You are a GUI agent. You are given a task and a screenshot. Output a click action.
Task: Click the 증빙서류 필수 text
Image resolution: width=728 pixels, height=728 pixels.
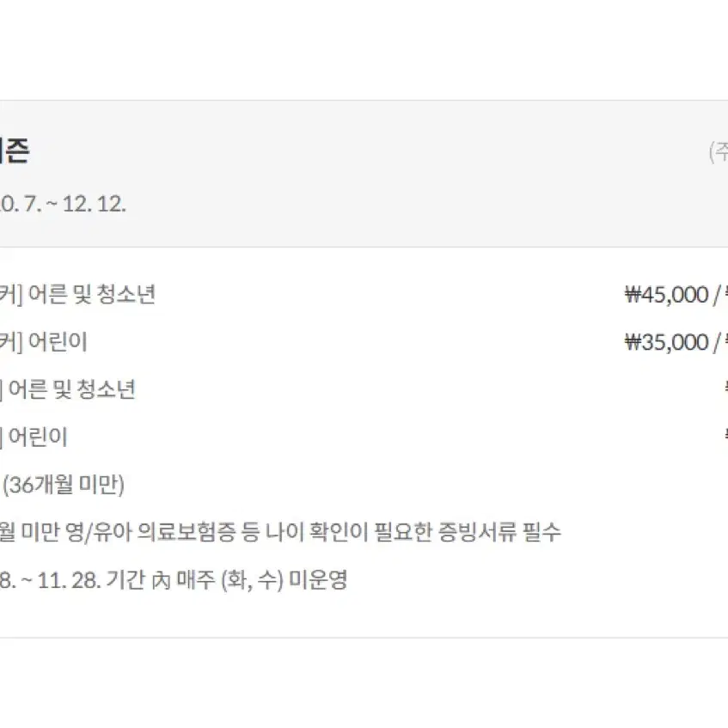click(499, 532)
